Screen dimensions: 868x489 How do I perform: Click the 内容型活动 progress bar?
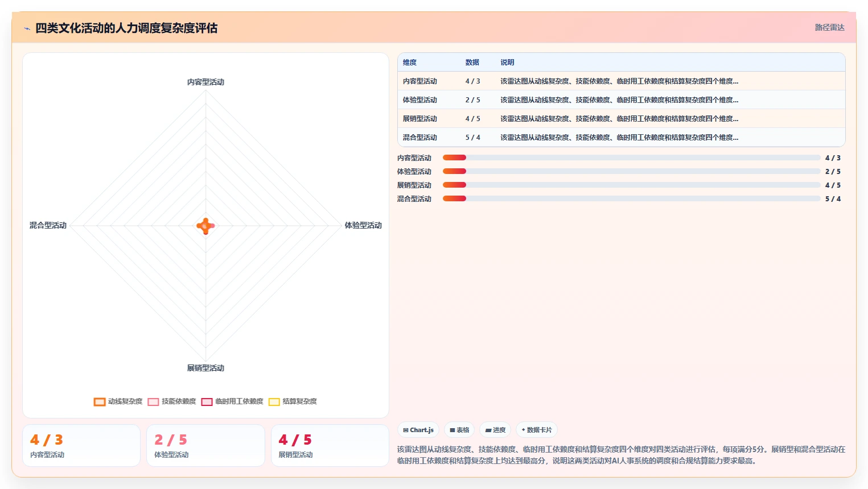tap(632, 158)
